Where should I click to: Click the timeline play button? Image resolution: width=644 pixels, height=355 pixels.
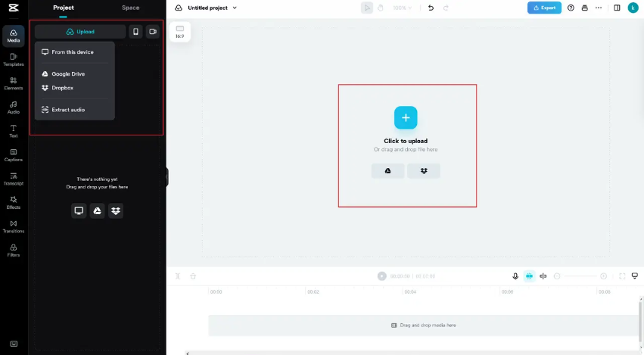(x=382, y=276)
